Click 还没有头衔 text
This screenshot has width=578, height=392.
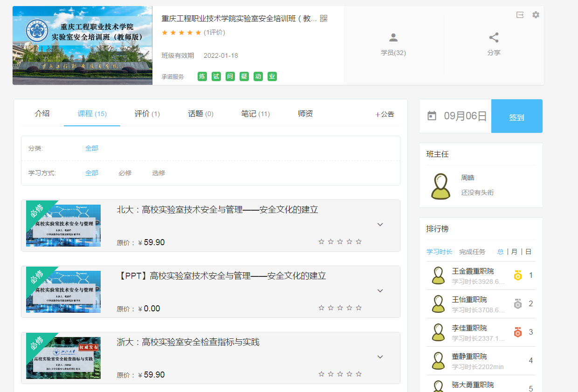coord(477,193)
